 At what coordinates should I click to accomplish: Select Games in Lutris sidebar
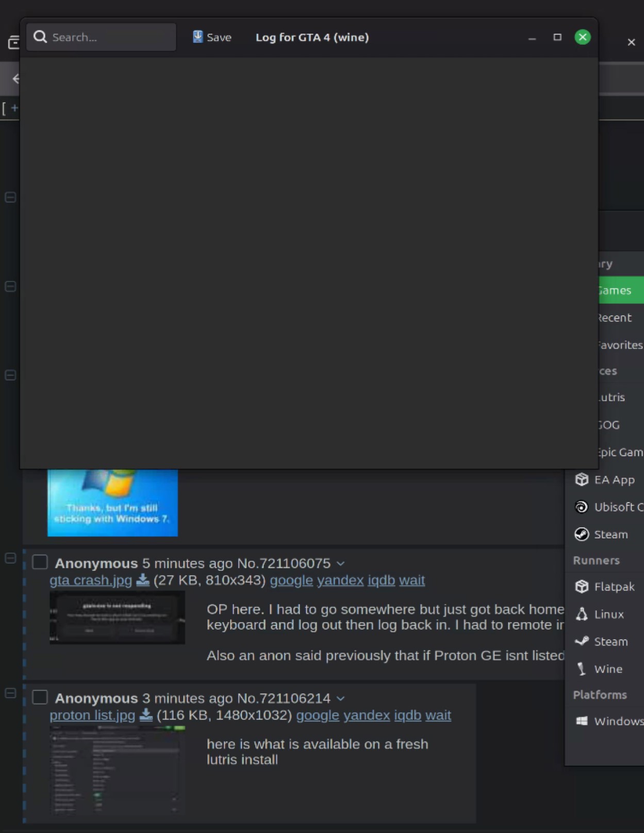(621, 290)
